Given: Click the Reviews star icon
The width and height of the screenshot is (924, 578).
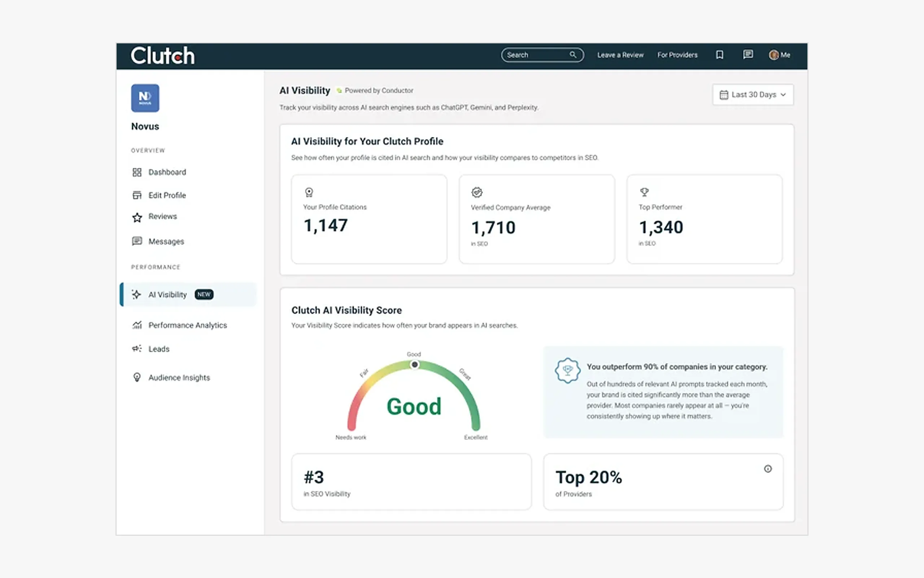Looking at the screenshot, I should pos(137,217).
